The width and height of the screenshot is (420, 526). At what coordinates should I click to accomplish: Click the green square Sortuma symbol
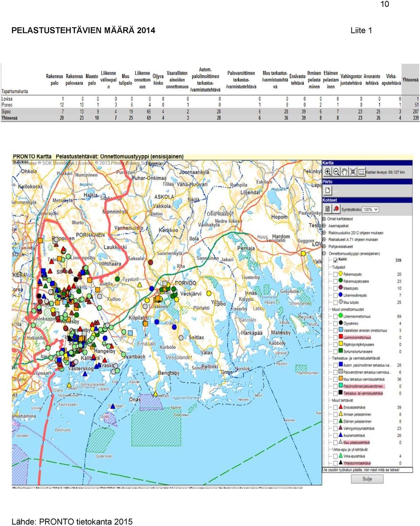340,351
